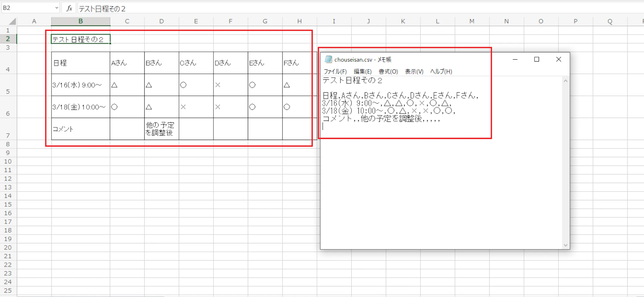Open the 書式(O) menu
This screenshot has width=644, height=297.
pyautogui.click(x=388, y=72)
